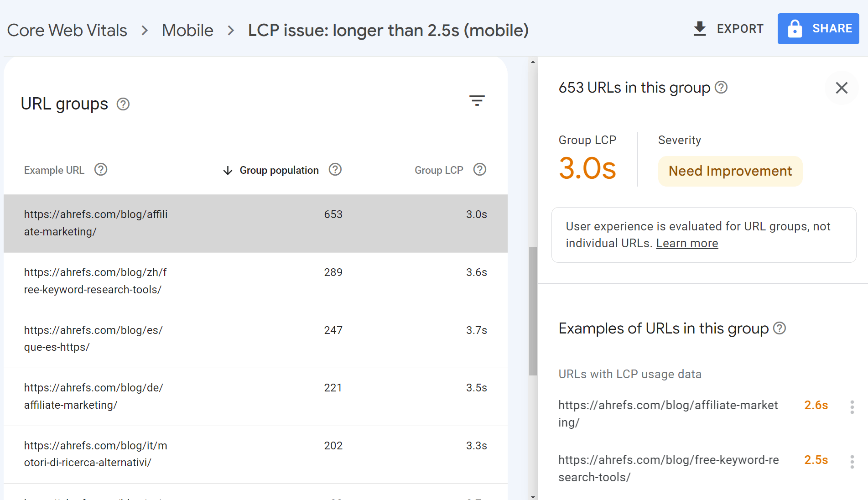Open the Group population help icon
Screen dimensions: 868x500
tap(335, 170)
